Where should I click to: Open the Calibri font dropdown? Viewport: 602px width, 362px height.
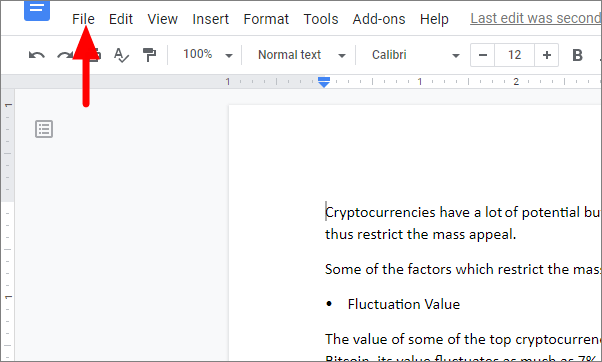415,55
